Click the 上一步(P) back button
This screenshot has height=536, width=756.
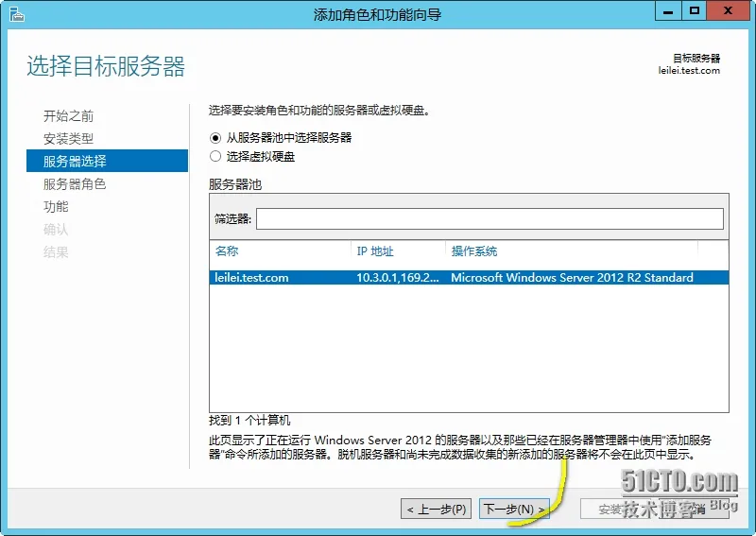[436, 509]
